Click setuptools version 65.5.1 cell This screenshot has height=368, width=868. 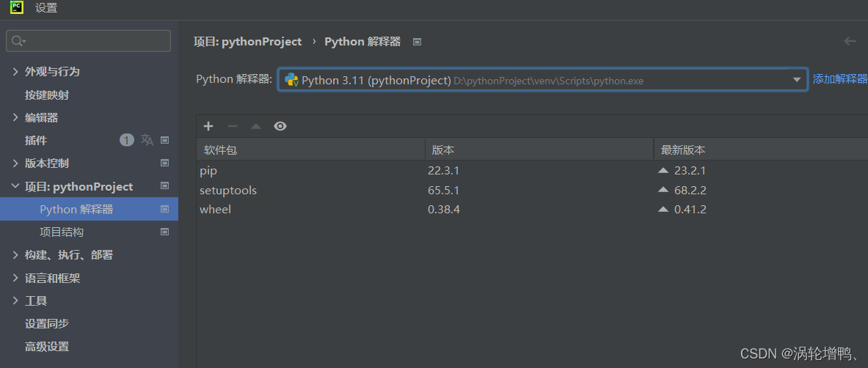pyautogui.click(x=443, y=190)
